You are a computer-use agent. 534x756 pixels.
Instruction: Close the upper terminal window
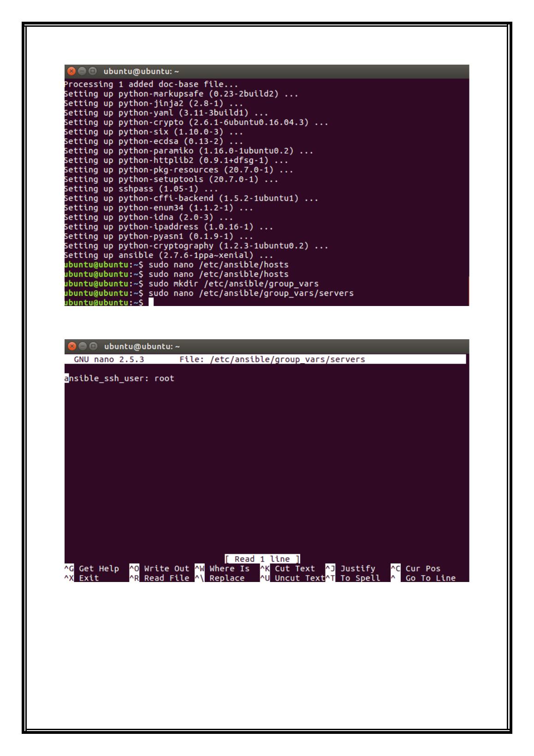point(71,71)
